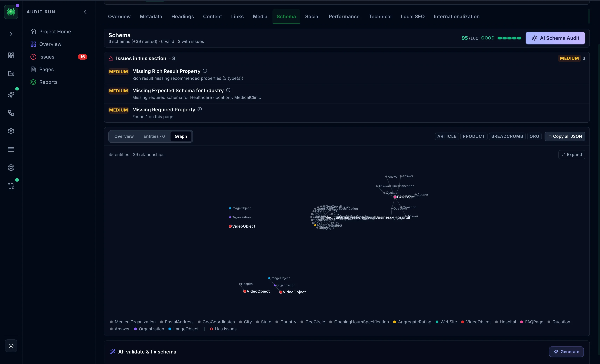
Task: Expand the icon rail chevron arrow
Action: 11,34
